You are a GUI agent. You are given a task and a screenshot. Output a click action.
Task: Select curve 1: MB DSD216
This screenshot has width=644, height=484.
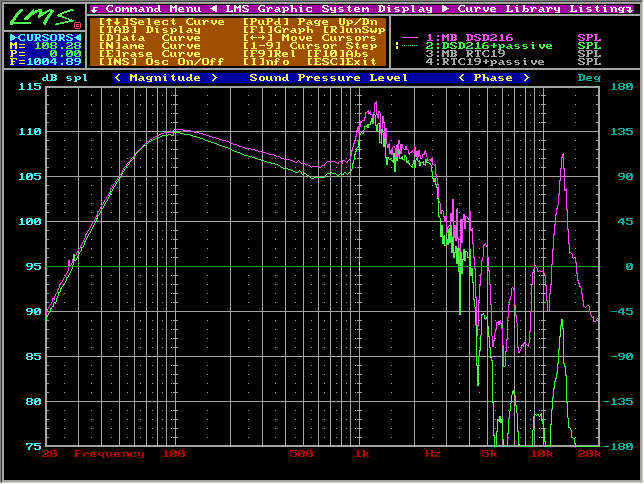(x=470, y=37)
